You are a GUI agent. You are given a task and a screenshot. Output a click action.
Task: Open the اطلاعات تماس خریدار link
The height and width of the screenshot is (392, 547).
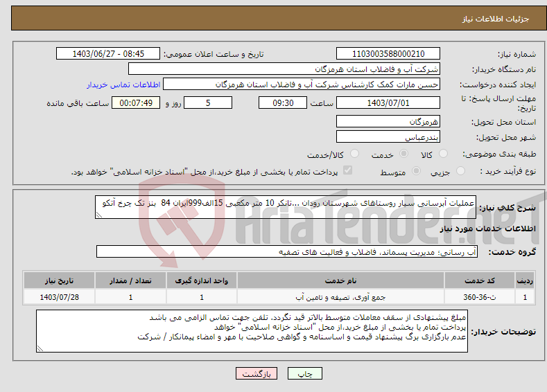123,84
